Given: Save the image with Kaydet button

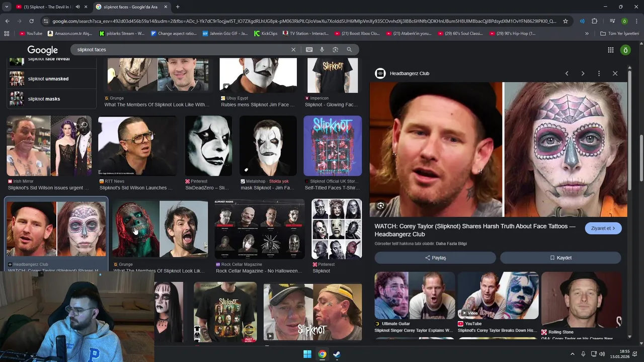Looking at the screenshot, I should point(560,257).
